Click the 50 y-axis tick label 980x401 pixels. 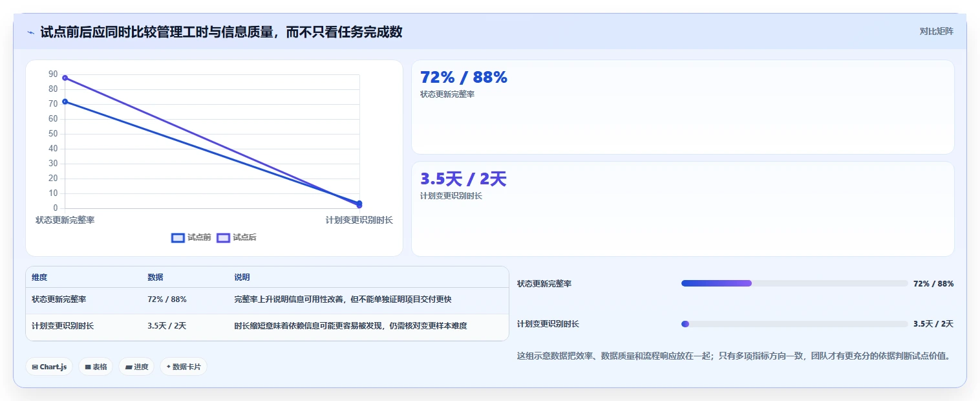(x=53, y=134)
